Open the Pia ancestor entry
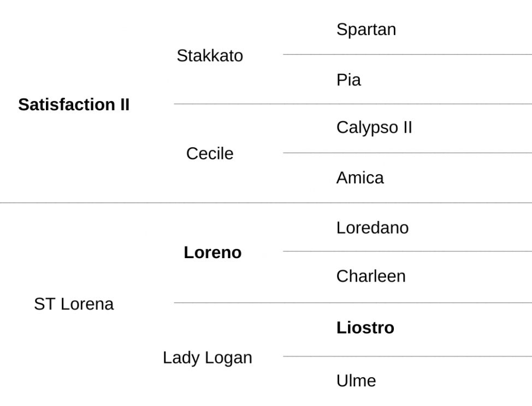 (348, 80)
